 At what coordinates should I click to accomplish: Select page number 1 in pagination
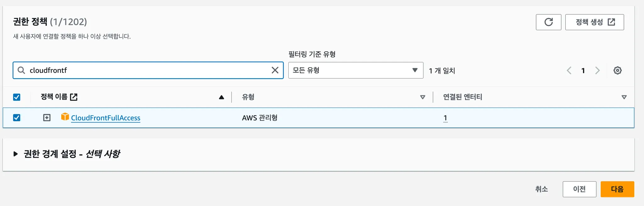tap(583, 71)
